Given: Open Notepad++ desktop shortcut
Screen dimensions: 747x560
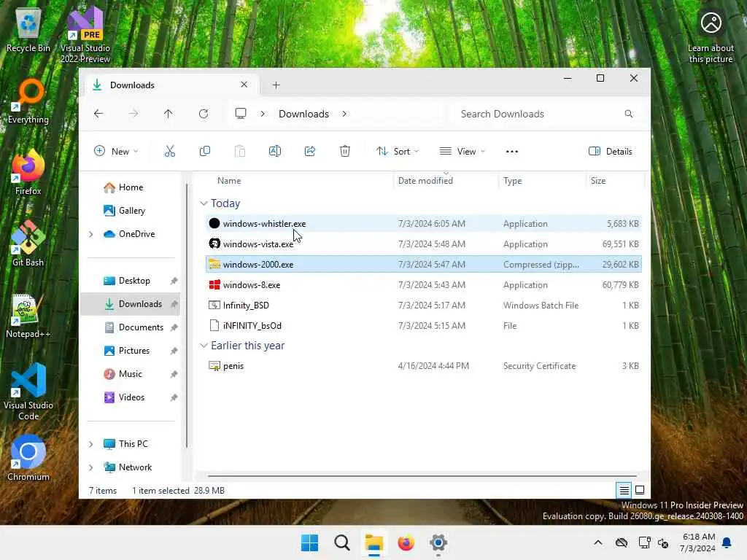Looking at the screenshot, I should [x=28, y=315].
